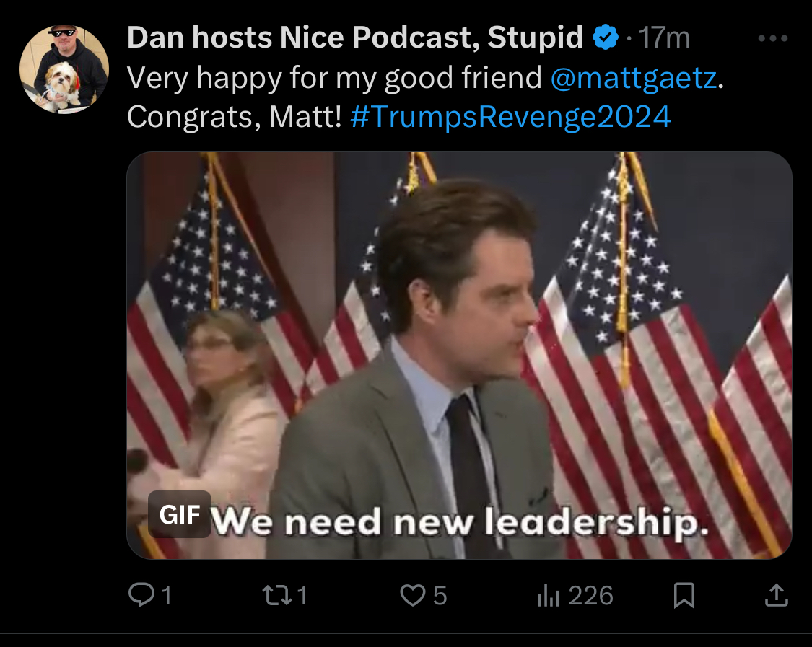Play the embedded GIF media
This screenshot has height=647, width=812.
[x=459, y=355]
